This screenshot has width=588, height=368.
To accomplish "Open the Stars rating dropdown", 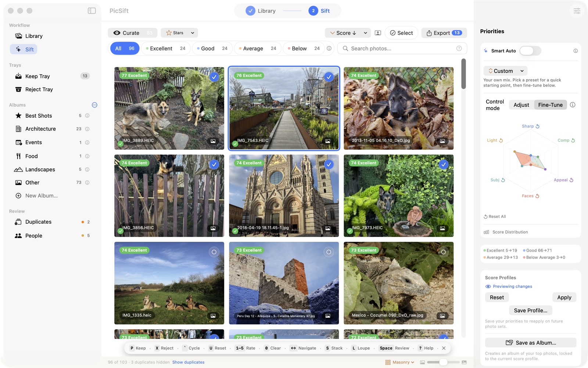I will pyautogui.click(x=179, y=33).
